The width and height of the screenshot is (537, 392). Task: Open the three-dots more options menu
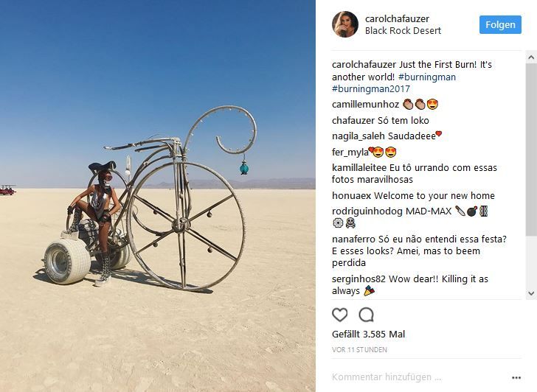[516, 378]
